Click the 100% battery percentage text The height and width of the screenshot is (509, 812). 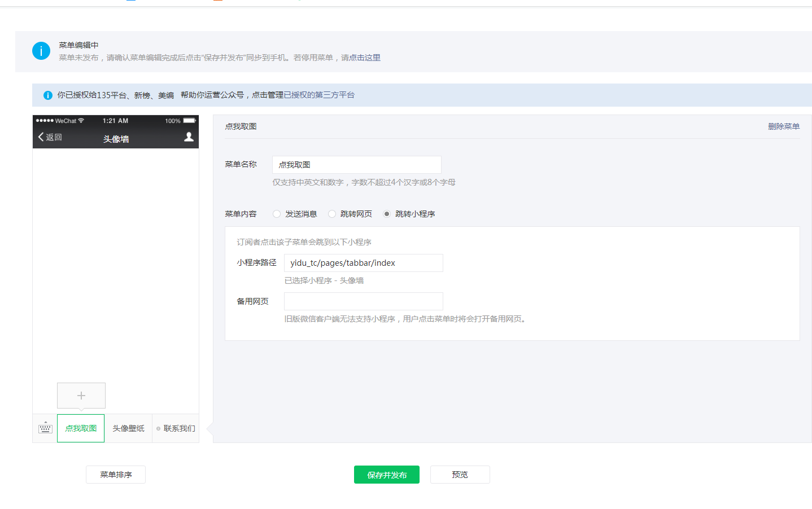(x=173, y=121)
